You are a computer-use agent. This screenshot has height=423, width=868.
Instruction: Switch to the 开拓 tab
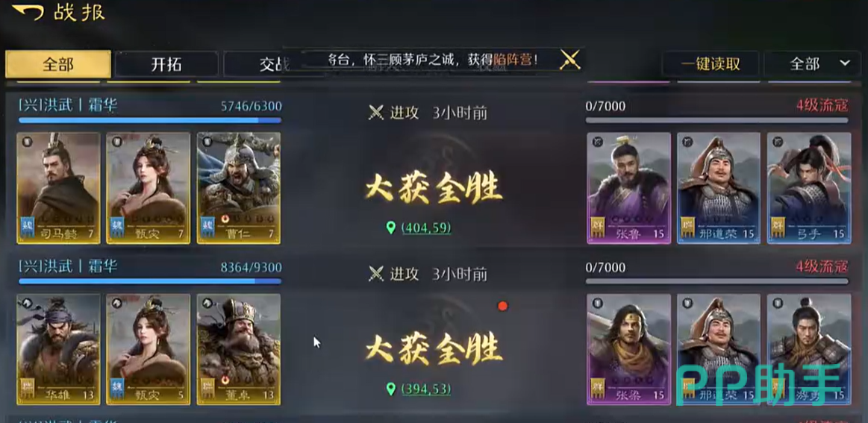tap(166, 64)
